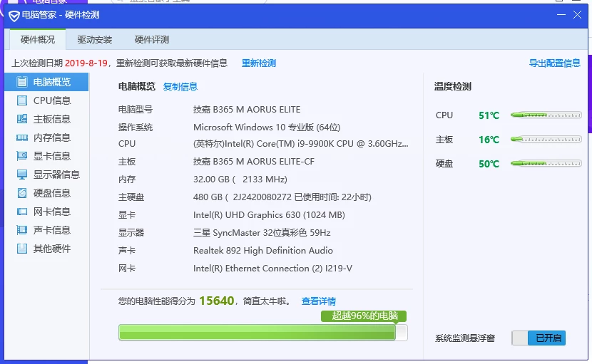Switch to the 硬件概况 tab

pyautogui.click(x=38, y=40)
